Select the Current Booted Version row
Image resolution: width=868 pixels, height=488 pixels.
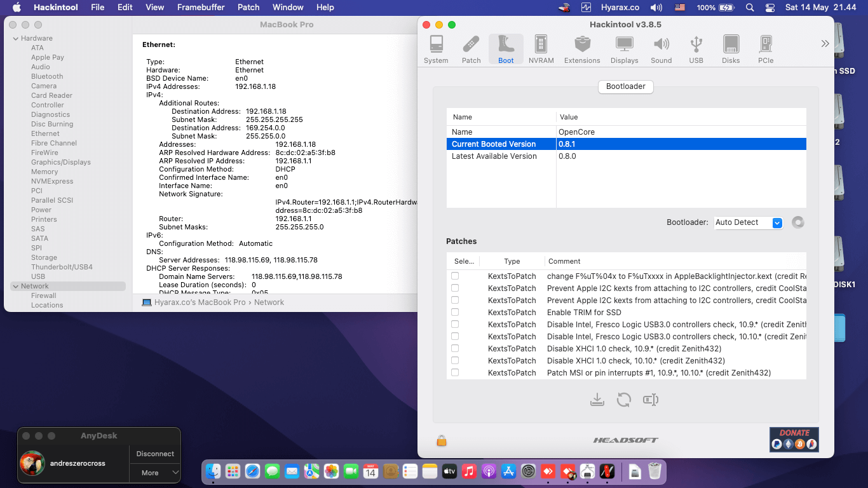coord(626,144)
